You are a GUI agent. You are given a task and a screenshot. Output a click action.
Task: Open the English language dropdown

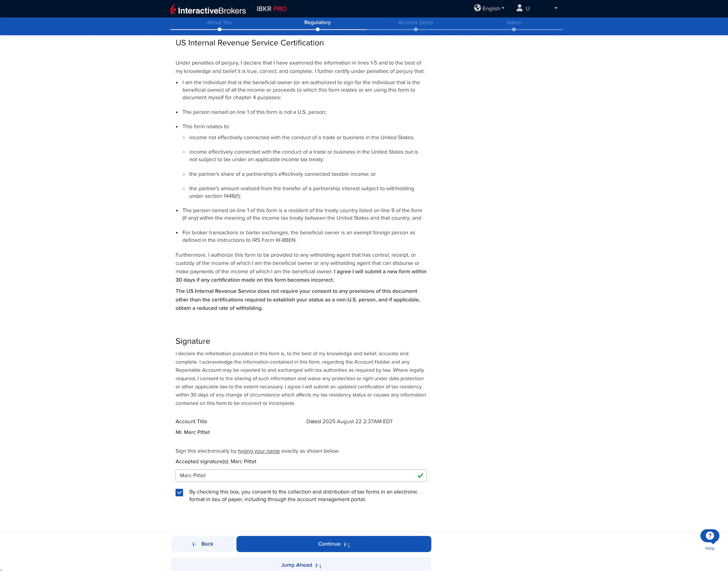(491, 8)
